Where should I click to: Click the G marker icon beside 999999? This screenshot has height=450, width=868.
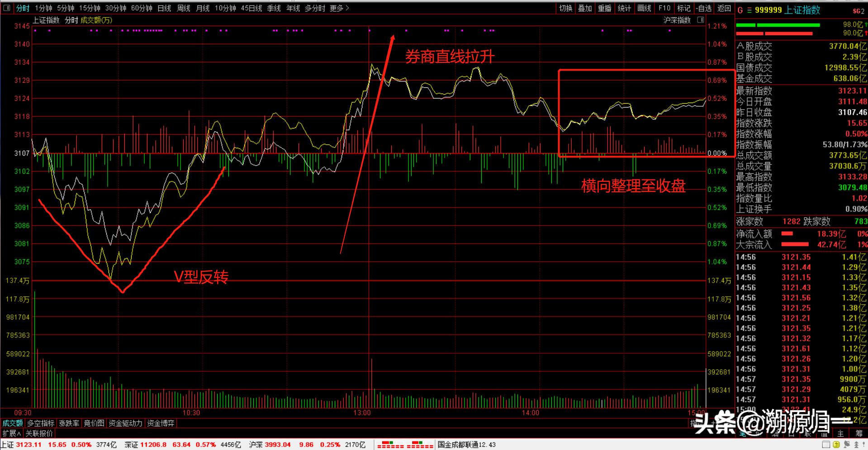(740, 10)
